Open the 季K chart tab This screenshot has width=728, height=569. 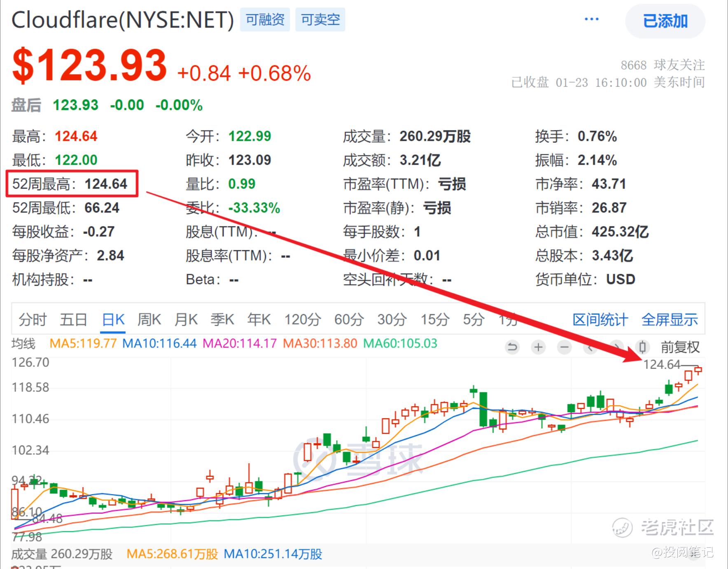coord(222,319)
